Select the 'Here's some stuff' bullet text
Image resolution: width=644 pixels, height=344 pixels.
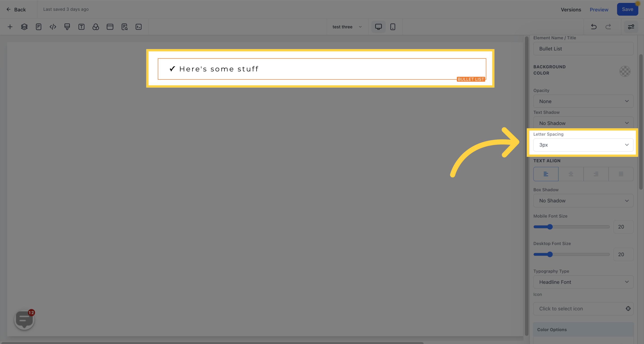[x=219, y=69]
